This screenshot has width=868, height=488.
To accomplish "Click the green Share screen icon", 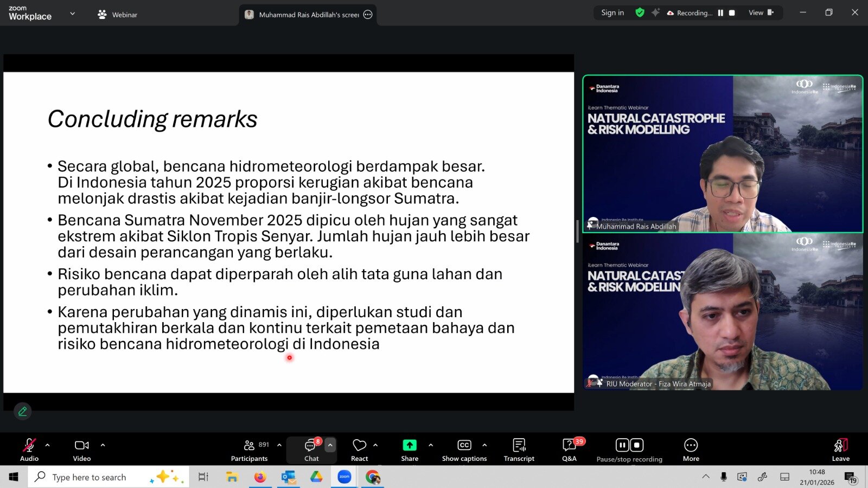I will coord(410,445).
